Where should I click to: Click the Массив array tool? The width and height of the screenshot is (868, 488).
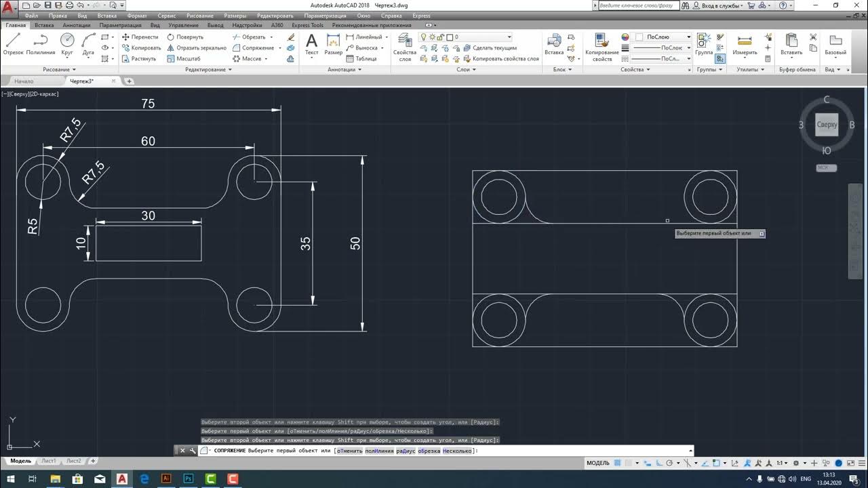click(247, 59)
